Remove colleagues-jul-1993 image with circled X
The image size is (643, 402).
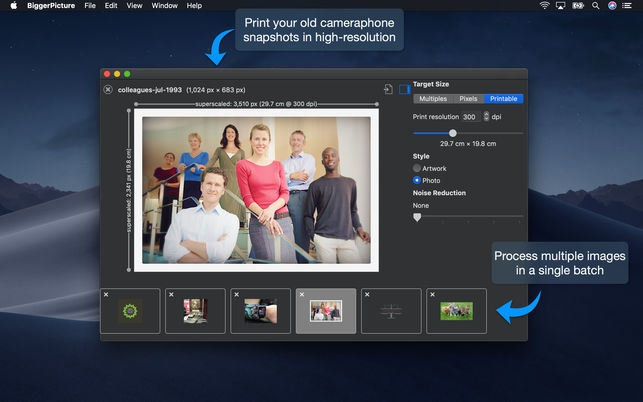point(108,89)
